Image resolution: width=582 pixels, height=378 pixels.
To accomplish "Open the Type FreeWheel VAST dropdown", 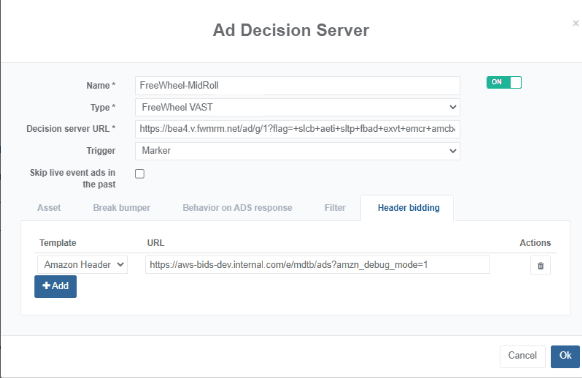I will pos(298,107).
